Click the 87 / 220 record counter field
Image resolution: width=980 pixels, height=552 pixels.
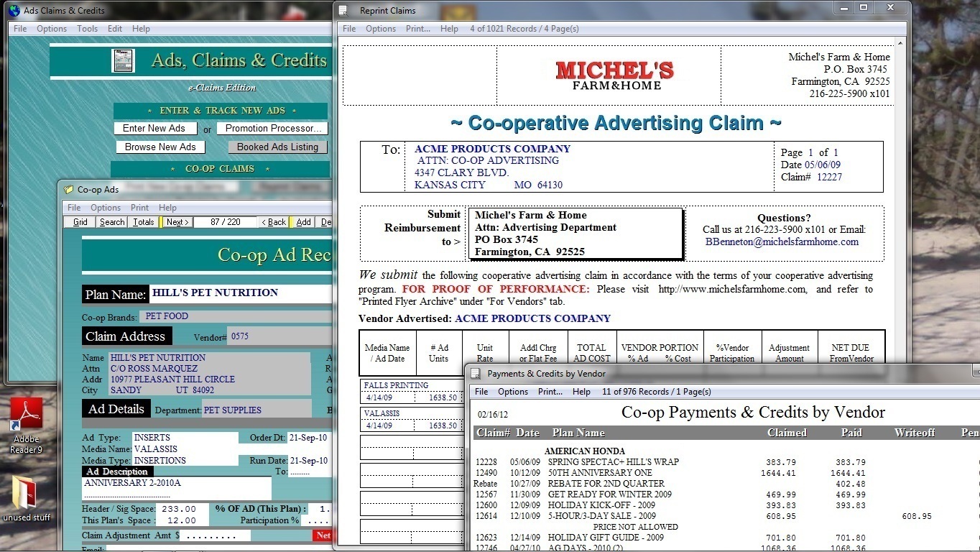click(x=225, y=222)
